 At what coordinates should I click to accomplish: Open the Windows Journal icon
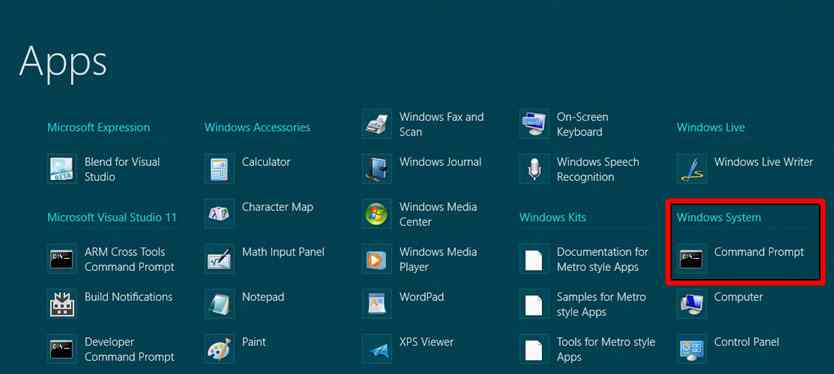click(x=377, y=169)
